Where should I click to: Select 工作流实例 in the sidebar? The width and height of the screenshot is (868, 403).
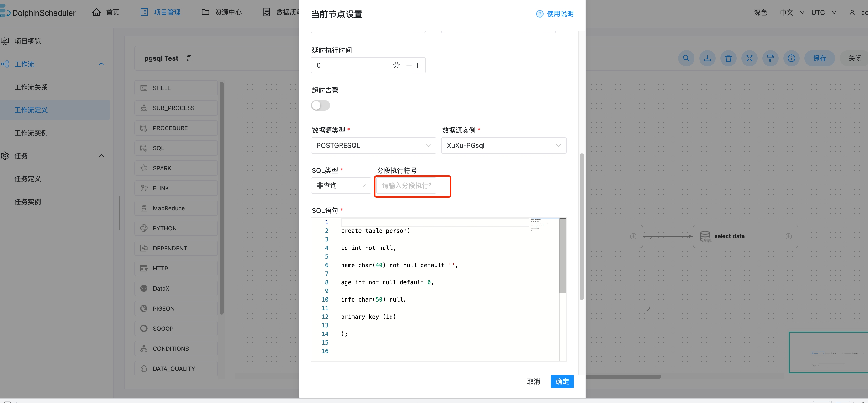pyautogui.click(x=31, y=133)
